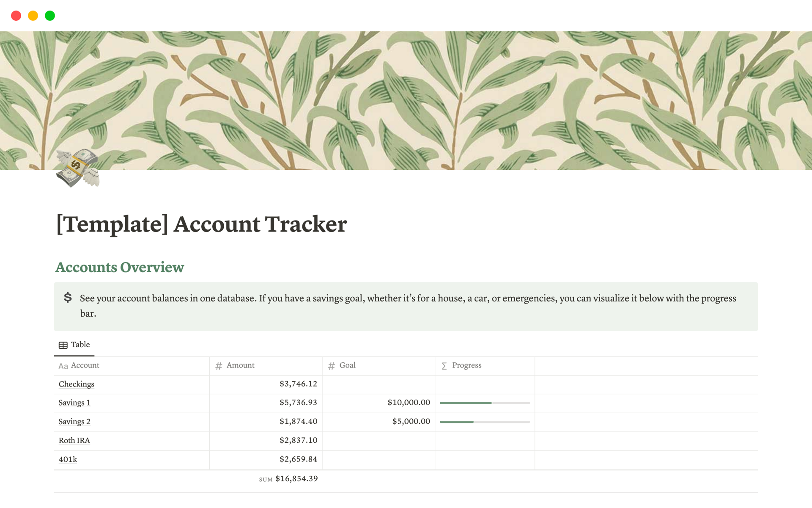The image size is (812, 508).
Task: Click the dollar sign callout icon
Action: (x=68, y=298)
